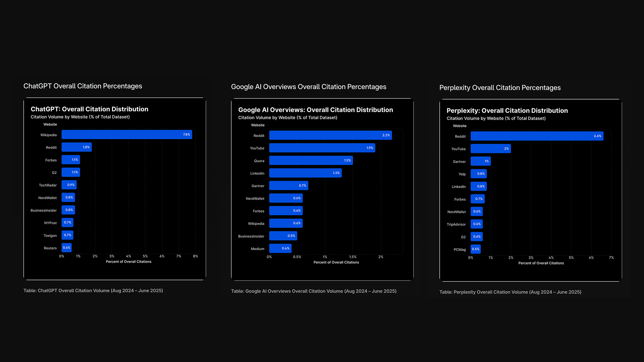644x362 pixels.
Task: Click the G2 0.6% bar in Perplexity chart
Action: [477, 237]
